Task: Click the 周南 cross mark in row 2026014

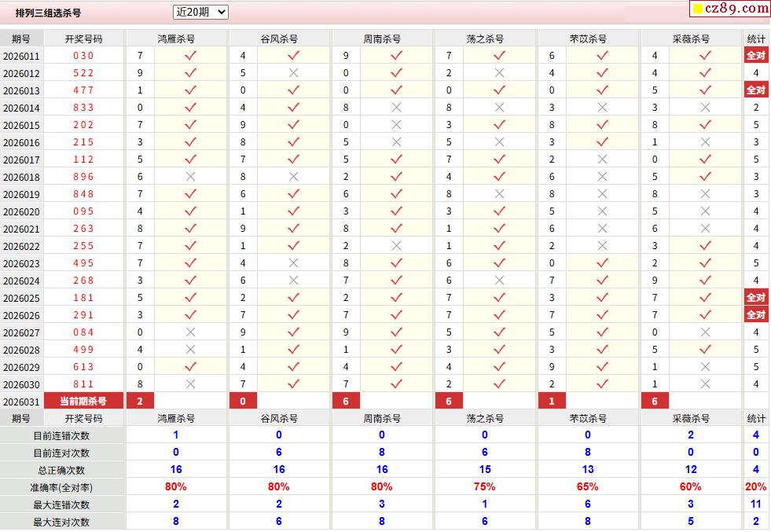Action: click(396, 107)
